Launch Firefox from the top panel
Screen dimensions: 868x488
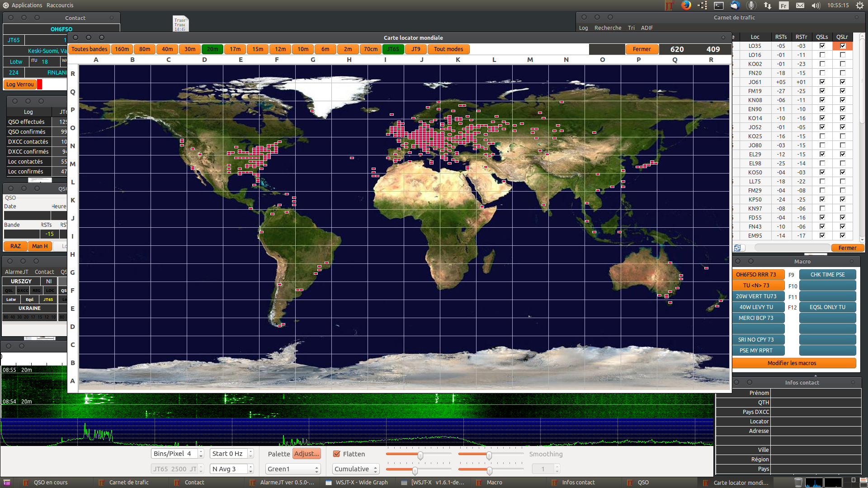pyautogui.click(x=686, y=5)
